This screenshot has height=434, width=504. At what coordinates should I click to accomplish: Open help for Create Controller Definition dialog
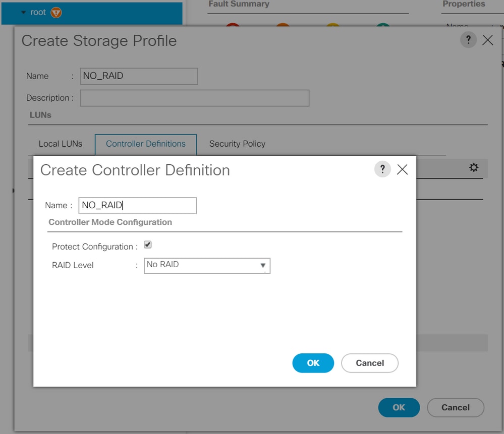(382, 169)
